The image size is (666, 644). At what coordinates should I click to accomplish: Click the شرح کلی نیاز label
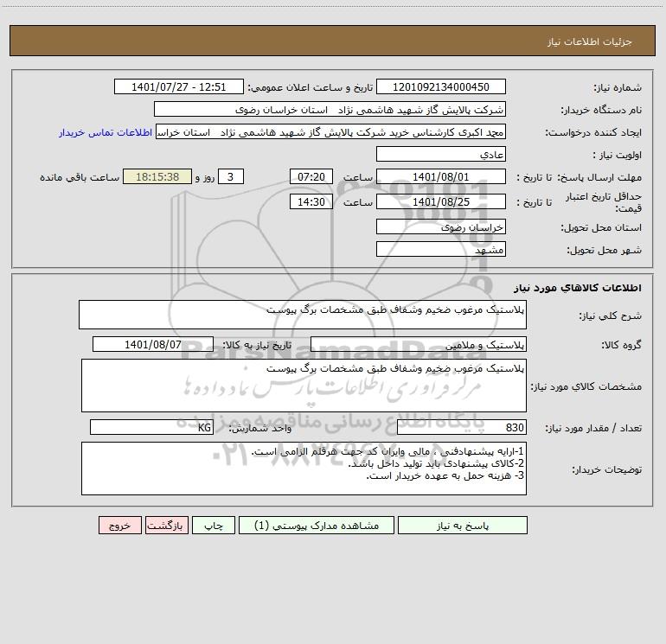coord(611,316)
